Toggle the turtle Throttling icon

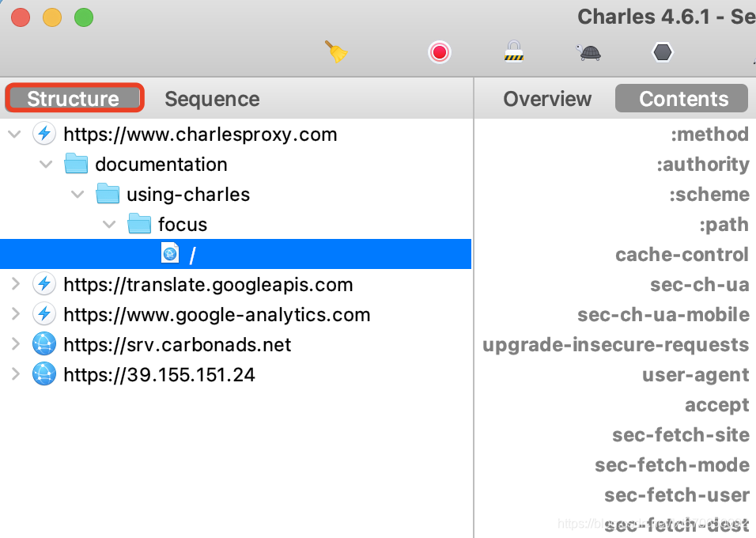[x=588, y=51]
